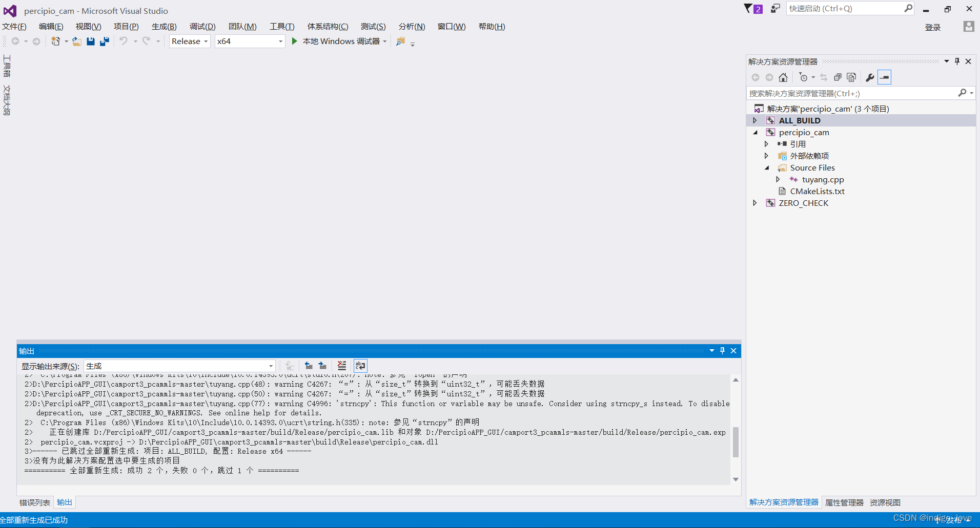Expand the 外部依赖项 node
The width and height of the screenshot is (980, 528).
coord(766,156)
